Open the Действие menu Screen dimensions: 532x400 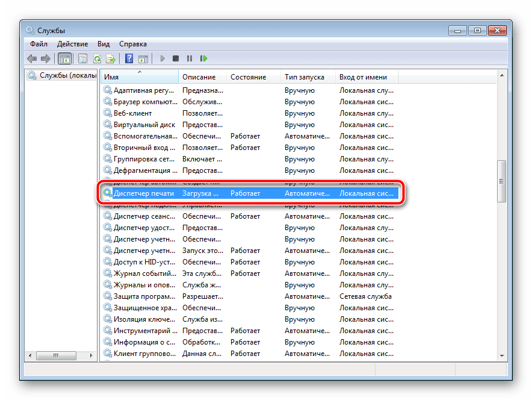tap(72, 43)
